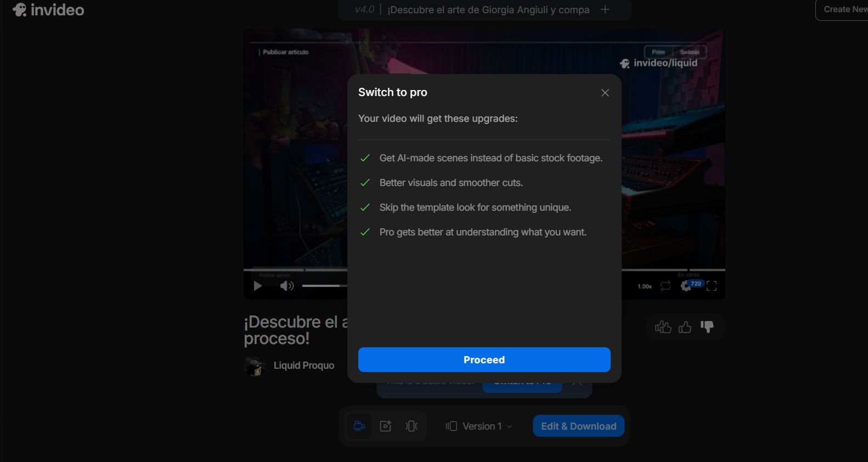The width and height of the screenshot is (868, 462).
Task: Open the Liquid Proquo profile avatar
Action: [x=255, y=366]
